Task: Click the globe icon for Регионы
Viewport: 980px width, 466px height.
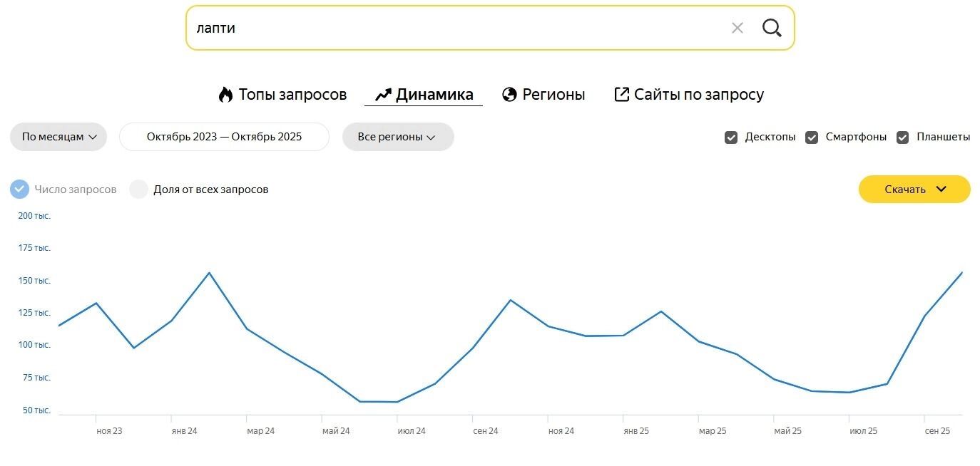Action: click(x=509, y=95)
